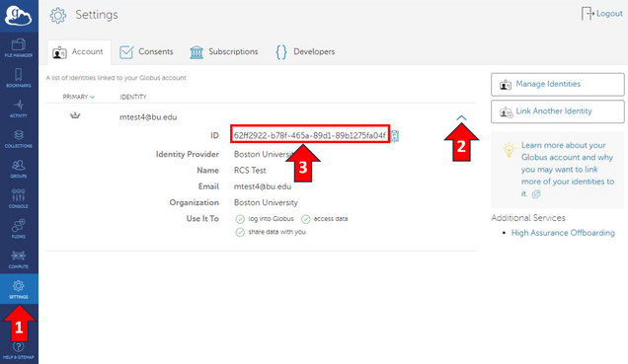This screenshot has width=628, height=364.
Task: Switch to the Account tab
Action: 78,52
